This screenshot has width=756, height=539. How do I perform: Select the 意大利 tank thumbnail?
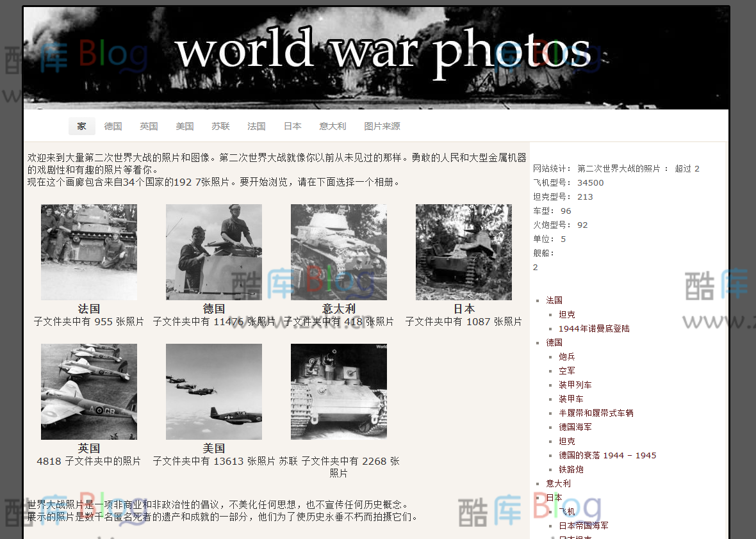coord(338,252)
